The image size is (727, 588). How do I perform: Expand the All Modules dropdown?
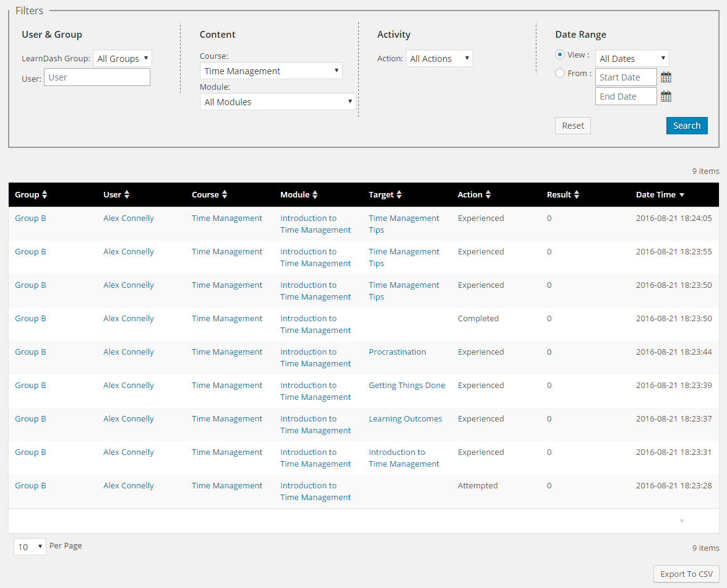pyautogui.click(x=278, y=102)
